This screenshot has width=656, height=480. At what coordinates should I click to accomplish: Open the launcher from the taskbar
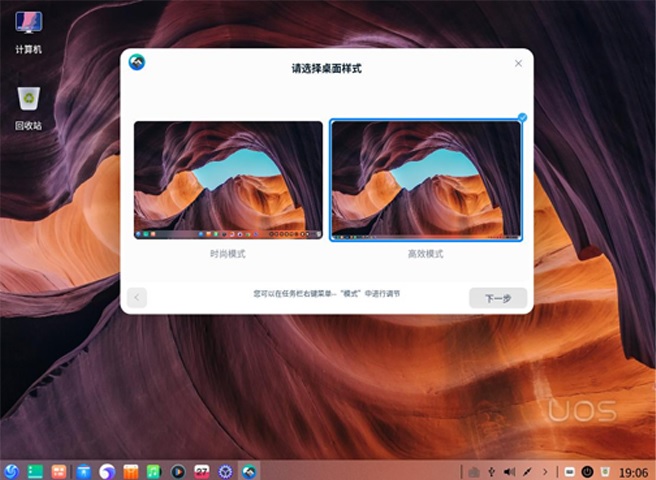click(x=11, y=472)
